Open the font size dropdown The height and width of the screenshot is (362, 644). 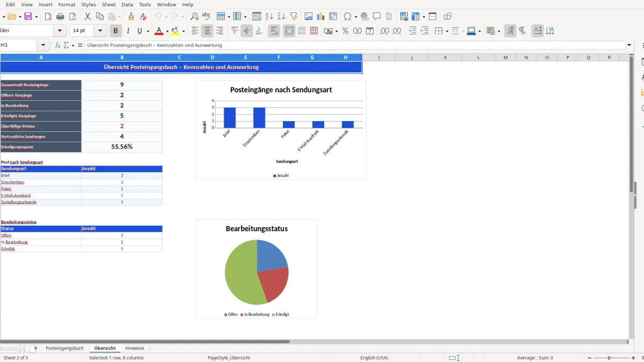point(101,31)
